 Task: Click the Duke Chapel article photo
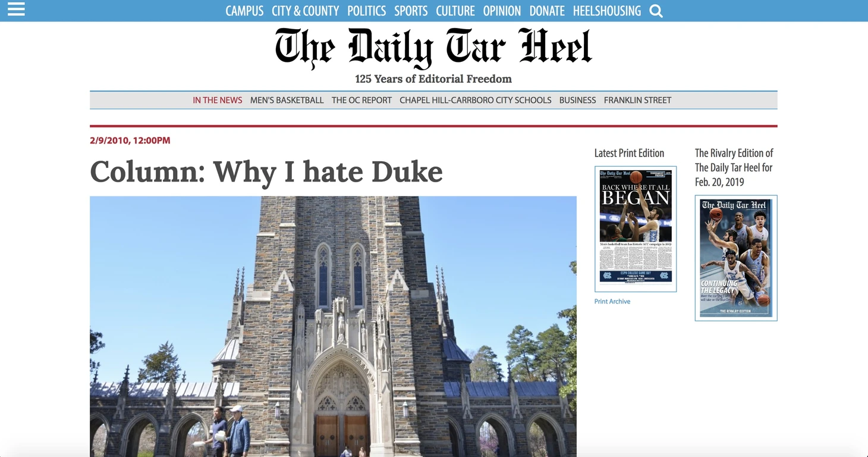click(x=333, y=327)
